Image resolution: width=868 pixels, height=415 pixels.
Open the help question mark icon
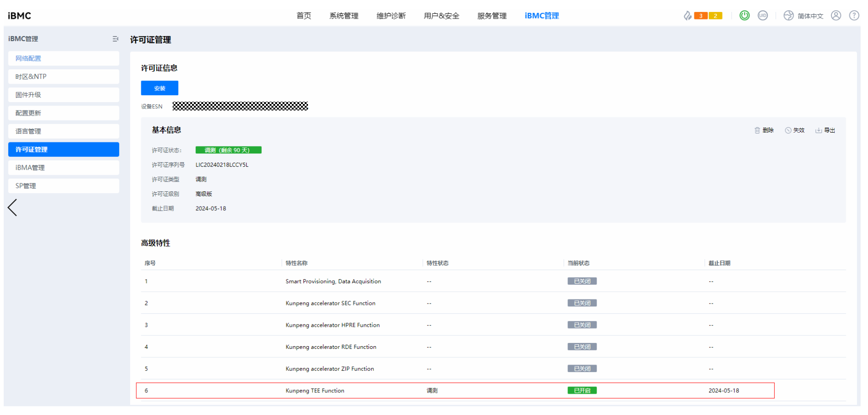pyautogui.click(x=854, y=15)
